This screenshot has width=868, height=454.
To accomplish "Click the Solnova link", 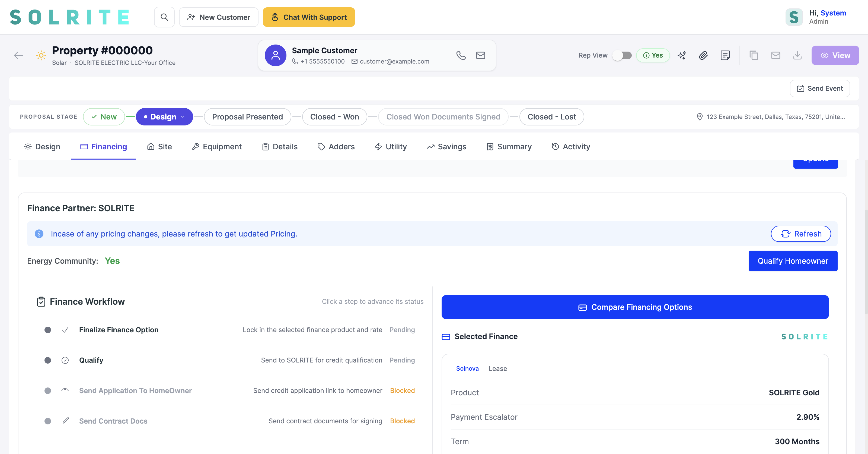I will pyautogui.click(x=467, y=369).
